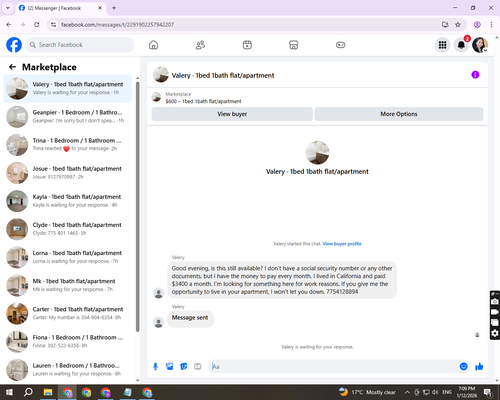Open the Reels video icon
The image size is (500, 400).
[247, 45]
